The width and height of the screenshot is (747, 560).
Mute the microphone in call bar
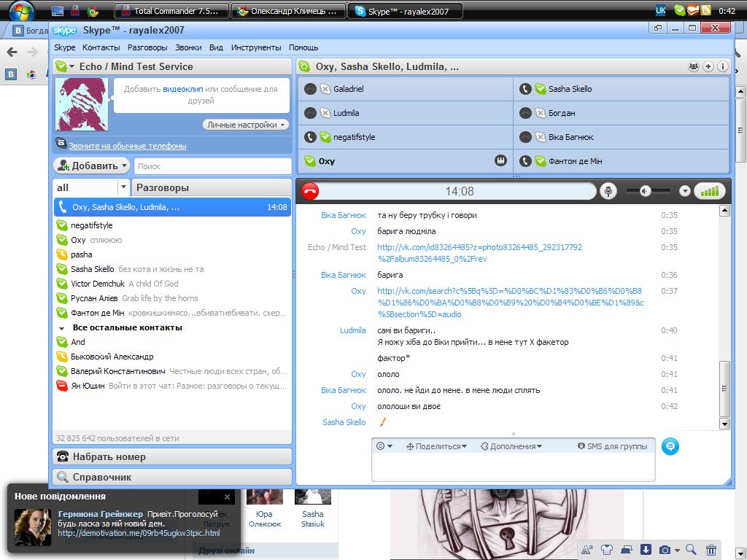pos(608,192)
